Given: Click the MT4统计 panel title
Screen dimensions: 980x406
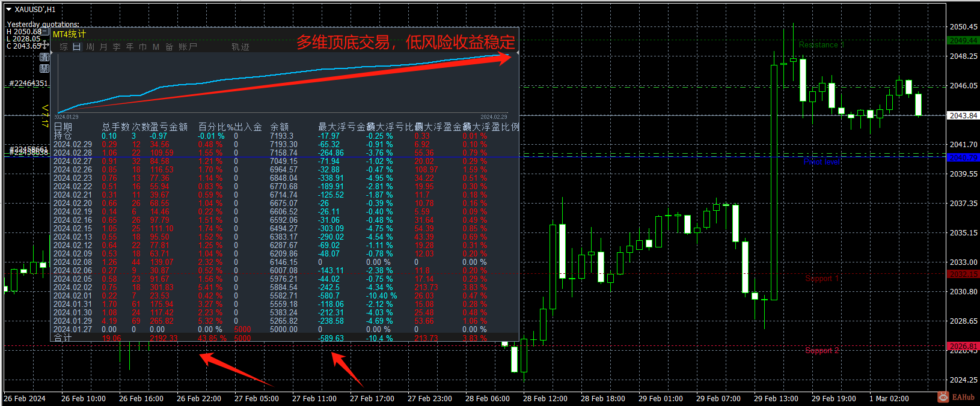Looking at the screenshot, I should coord(69,34).
